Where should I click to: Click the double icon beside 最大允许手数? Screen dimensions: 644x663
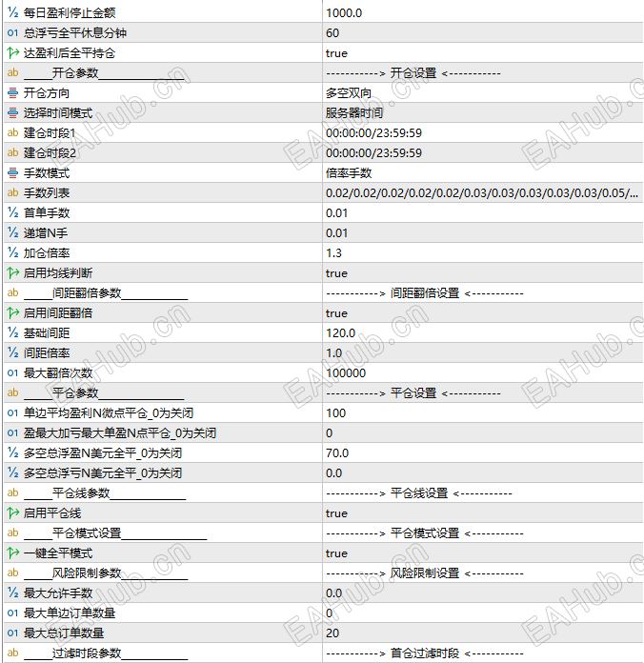tap(12, 593)
